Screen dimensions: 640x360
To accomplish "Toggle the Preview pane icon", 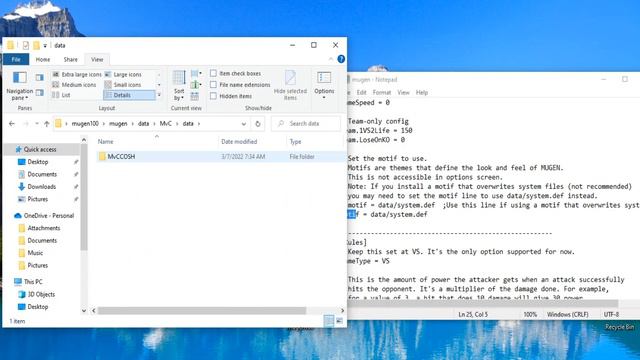I will tap(40, 77).
